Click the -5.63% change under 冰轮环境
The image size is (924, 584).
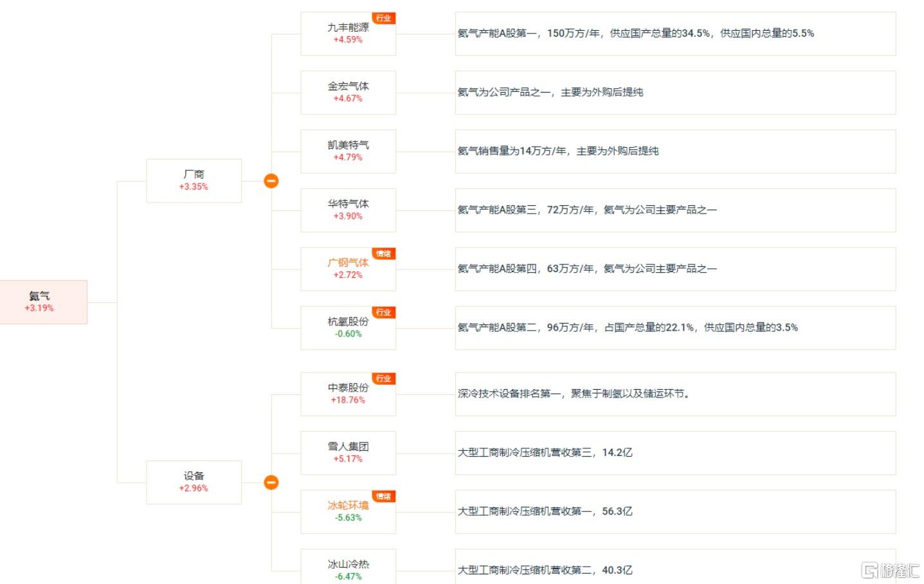[x=348, y=518]
